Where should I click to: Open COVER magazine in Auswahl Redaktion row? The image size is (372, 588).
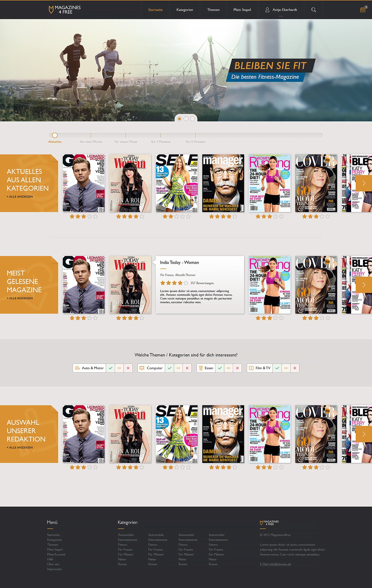[316, 434]
